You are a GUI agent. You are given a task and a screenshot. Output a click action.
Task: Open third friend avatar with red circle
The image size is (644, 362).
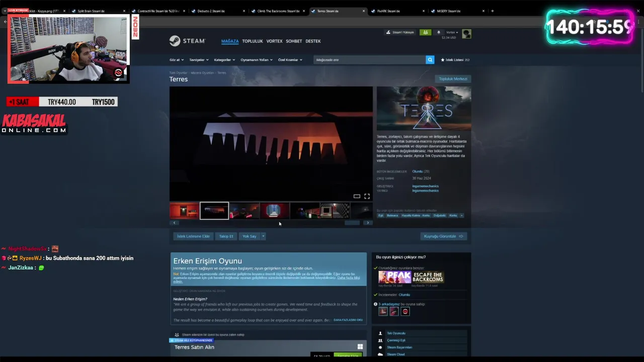coord(405,311)
